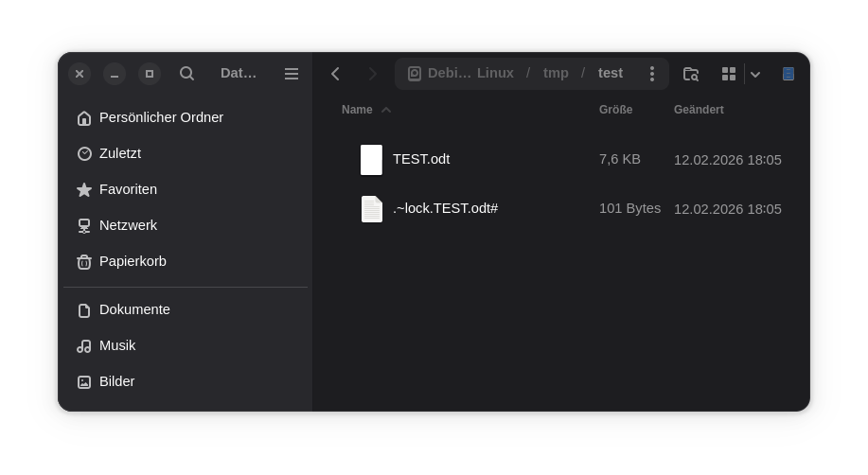Click the blue panel icon at top right
The image size is (868, 475).
(x=788, y=74)
